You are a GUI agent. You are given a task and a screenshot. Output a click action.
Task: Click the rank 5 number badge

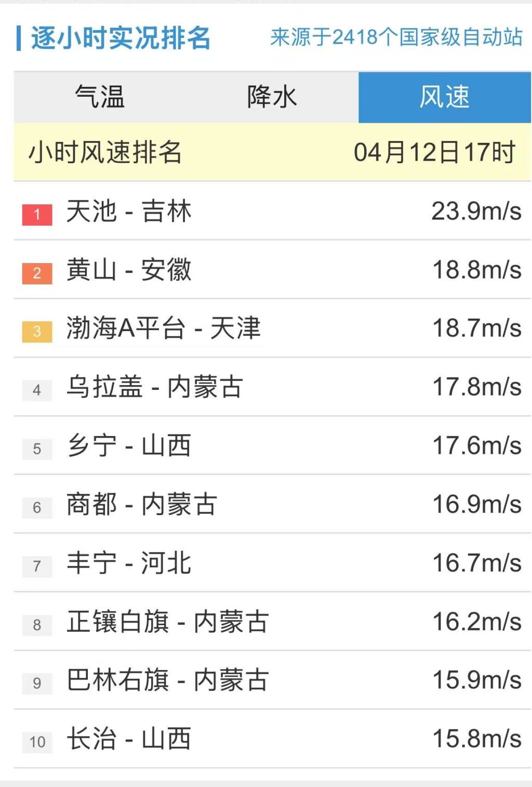pyautogui.click(x=37, y=449)
